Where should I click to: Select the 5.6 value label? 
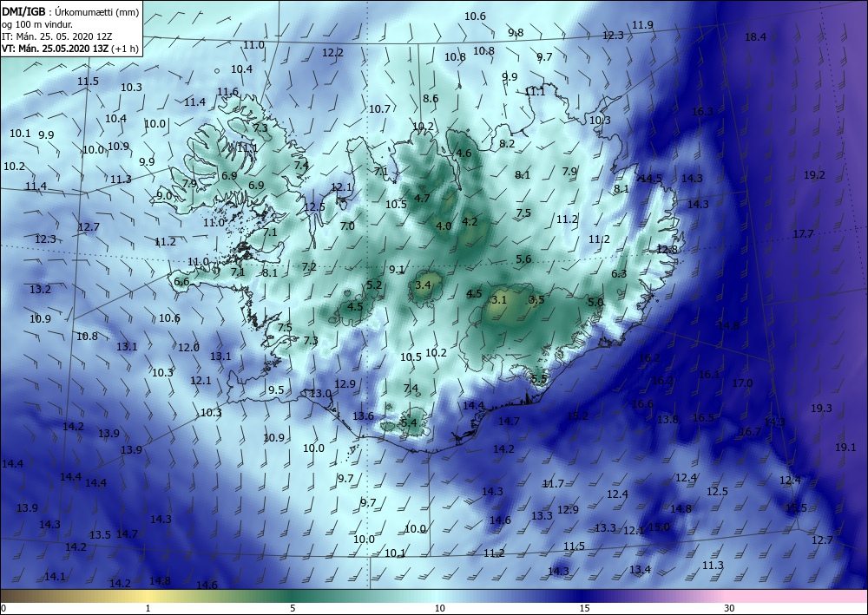pos(523,258)
